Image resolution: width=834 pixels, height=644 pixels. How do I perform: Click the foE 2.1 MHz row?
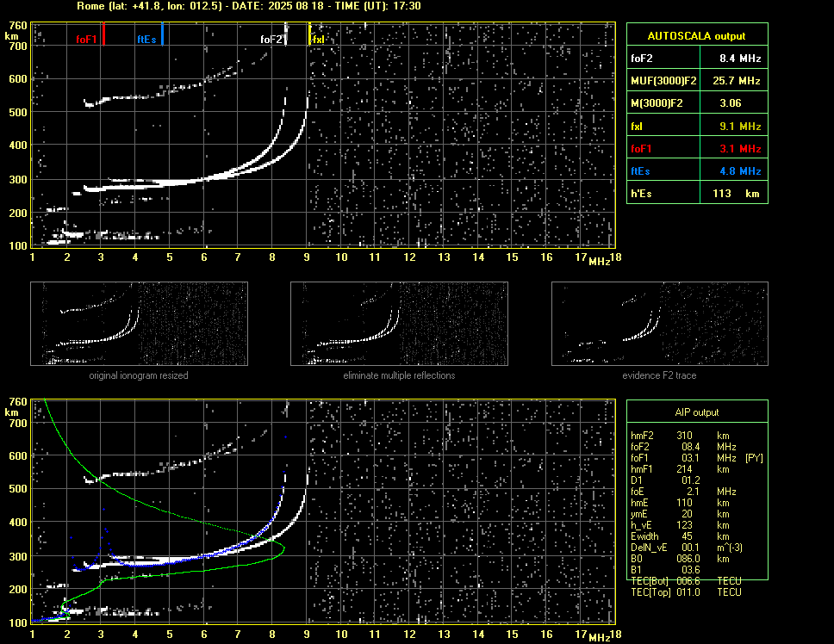point(683,492)
